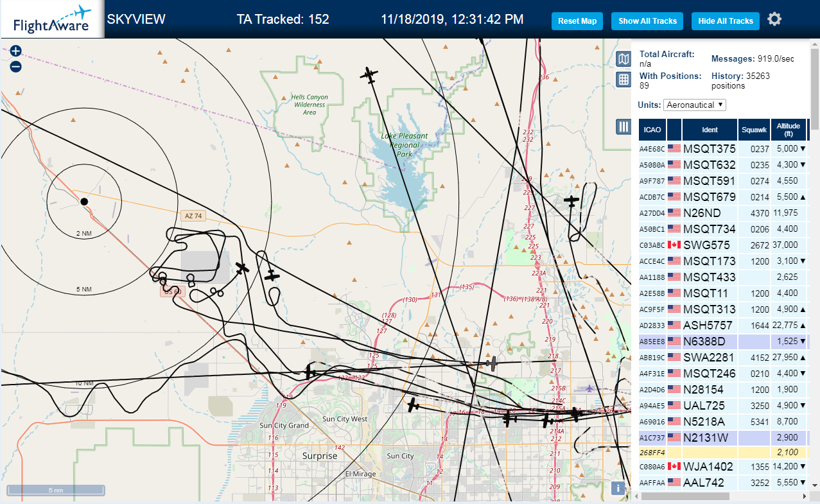Click the map info 'i' button
820x504 pixels.
coord(618,488)
